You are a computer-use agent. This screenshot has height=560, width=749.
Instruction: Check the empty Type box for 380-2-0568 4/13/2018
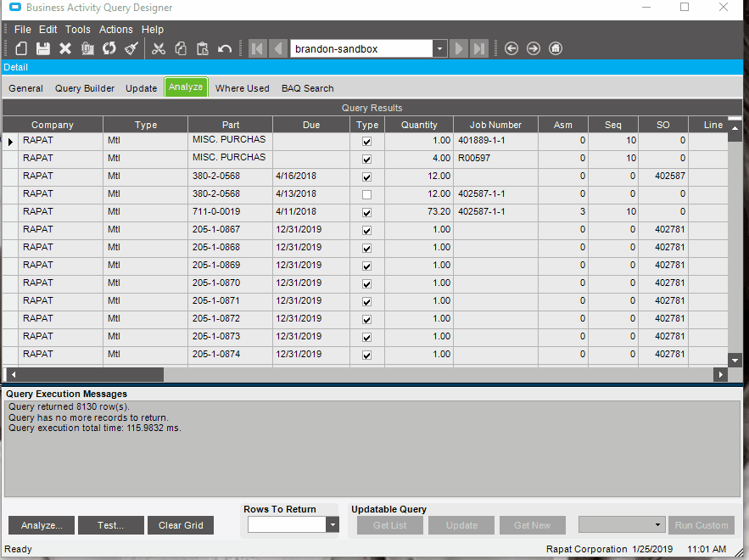[x=366, y=194]
